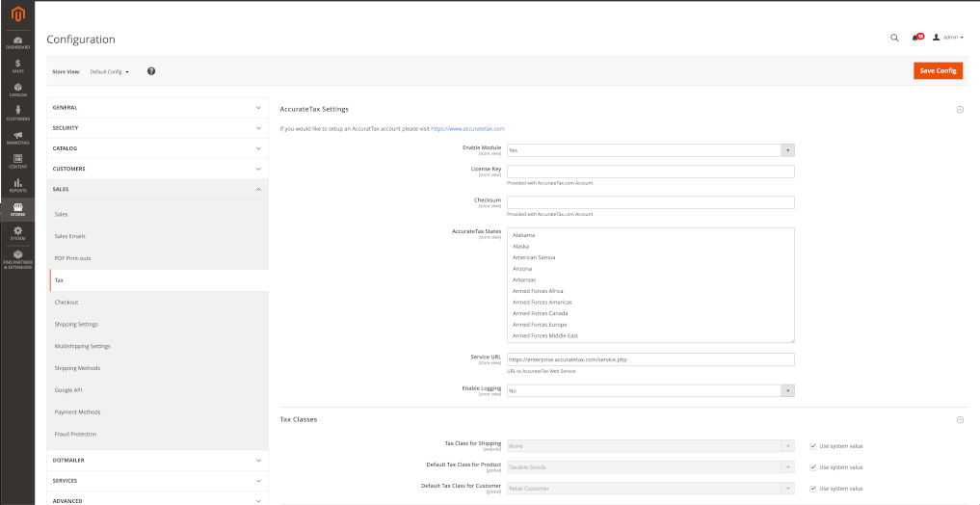
Task: Open the System gear icon
Action: 17,232
